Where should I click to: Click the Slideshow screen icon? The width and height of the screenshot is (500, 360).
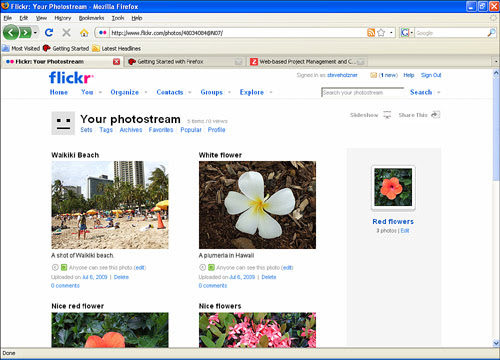pos(387,115)
